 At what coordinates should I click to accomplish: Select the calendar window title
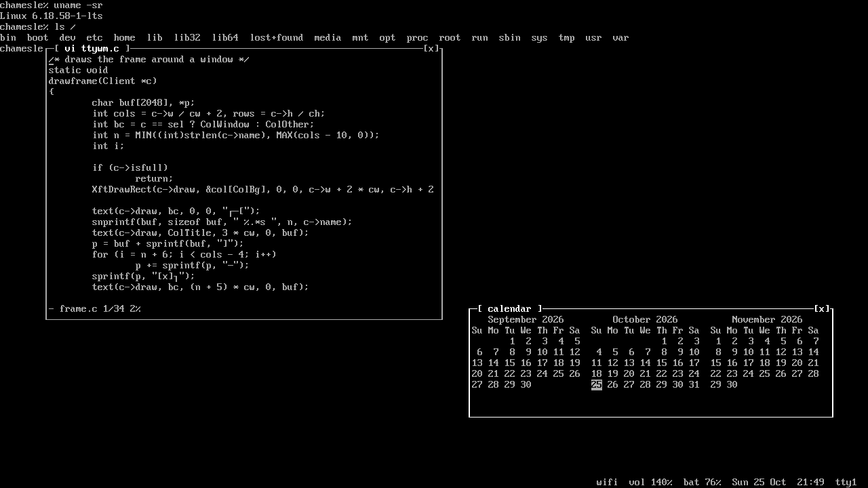click(x=510, y=309)
